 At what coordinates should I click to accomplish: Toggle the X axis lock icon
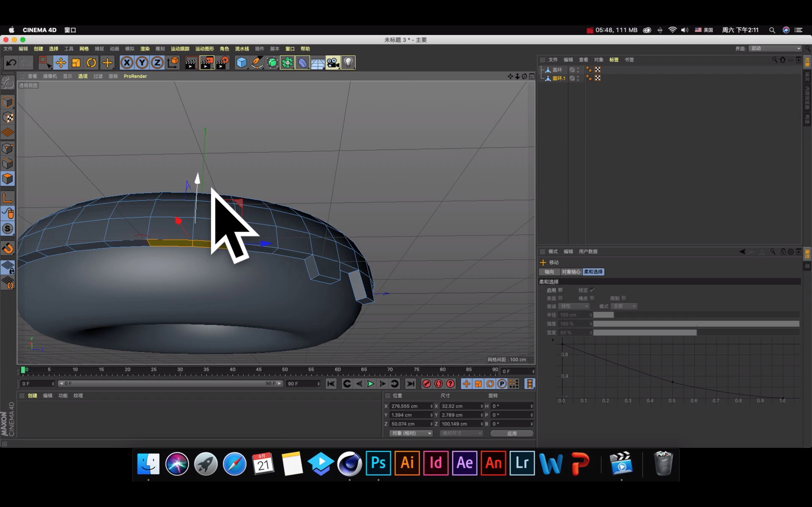[127, 63]
